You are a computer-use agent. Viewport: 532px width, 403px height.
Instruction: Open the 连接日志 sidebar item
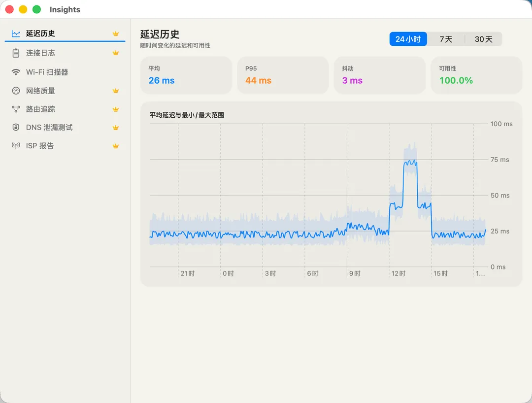[65, 53]
